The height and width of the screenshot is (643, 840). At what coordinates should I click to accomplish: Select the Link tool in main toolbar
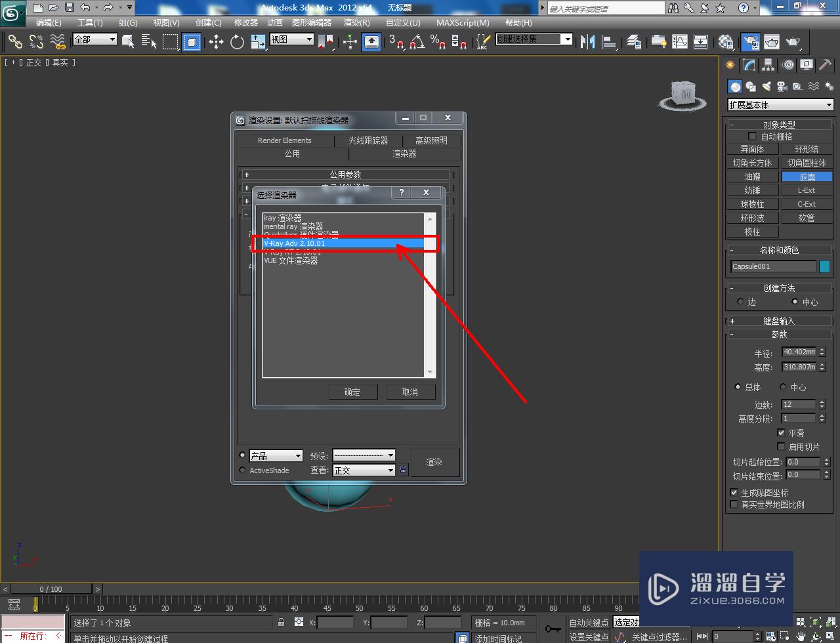click(x=14, y=42)
